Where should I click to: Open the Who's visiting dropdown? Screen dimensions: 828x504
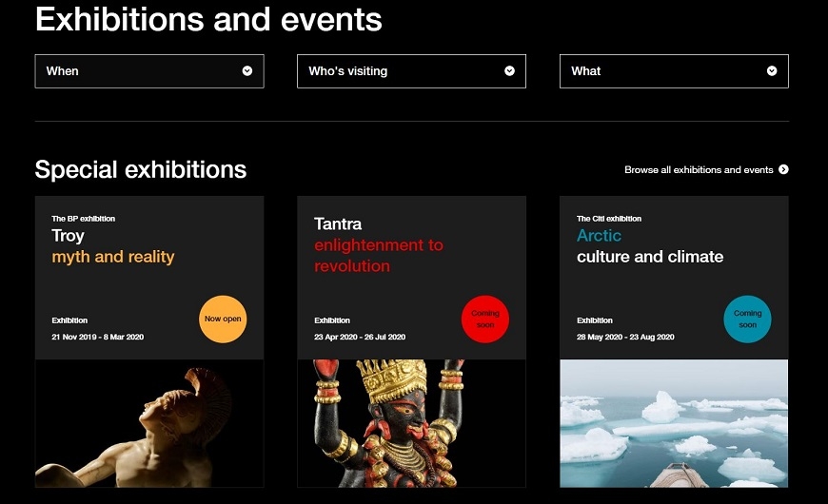[411, 71]
